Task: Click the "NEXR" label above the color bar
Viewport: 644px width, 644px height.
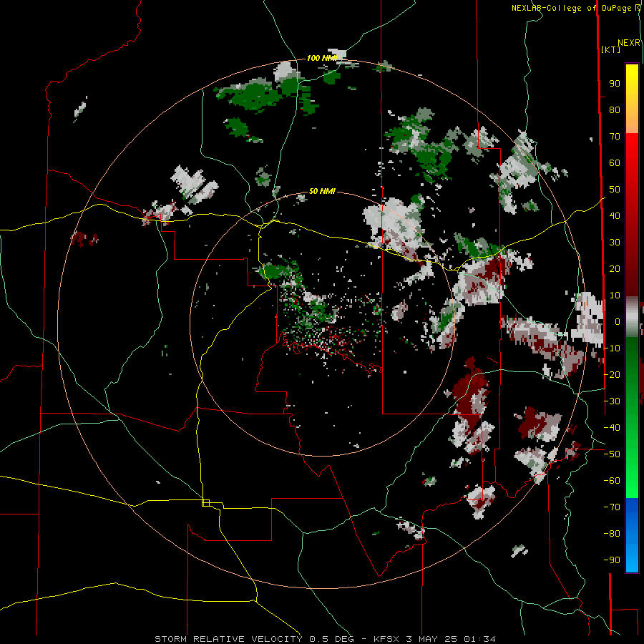Action: 628,43
